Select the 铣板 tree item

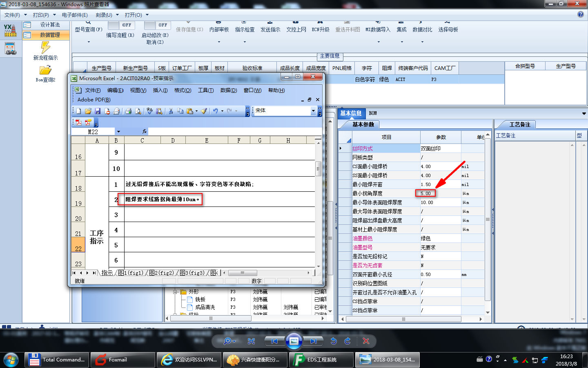click(200, 300)
